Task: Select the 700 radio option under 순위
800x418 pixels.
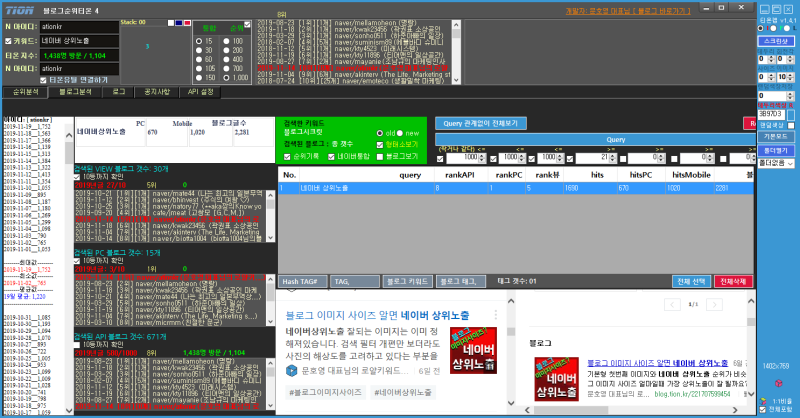Action: pyautogui.click(x=227, y=68)
